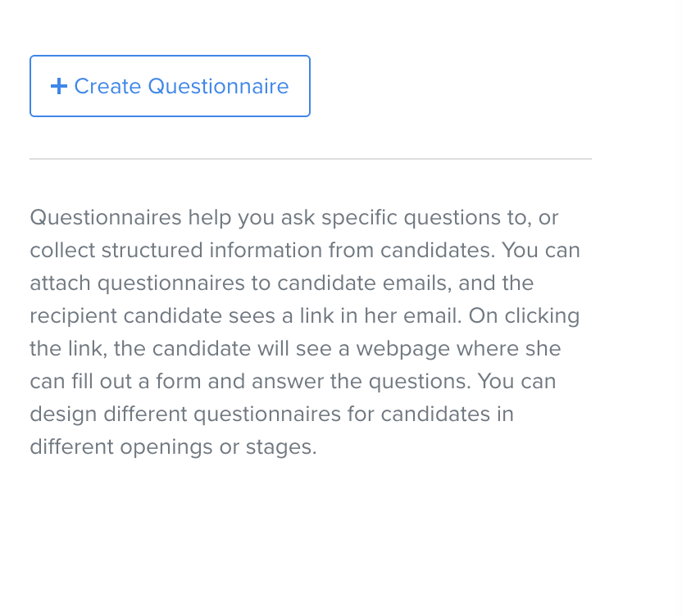Image resolution: width=682 pixels, height=616 pixels.
Task: Click the word 'stages.' ending the paragraph
Action: pos(281,447)
